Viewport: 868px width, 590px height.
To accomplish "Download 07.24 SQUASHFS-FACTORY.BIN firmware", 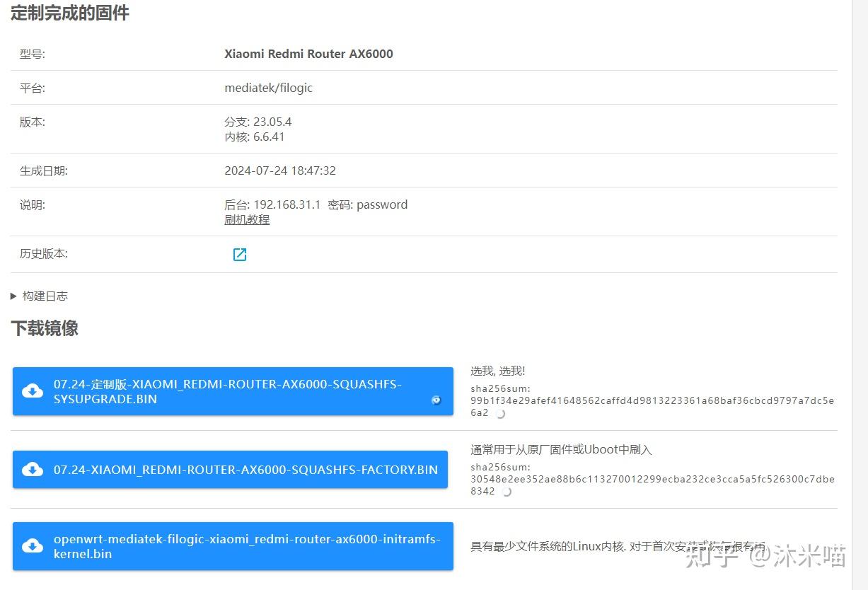I will click(230, 469).
